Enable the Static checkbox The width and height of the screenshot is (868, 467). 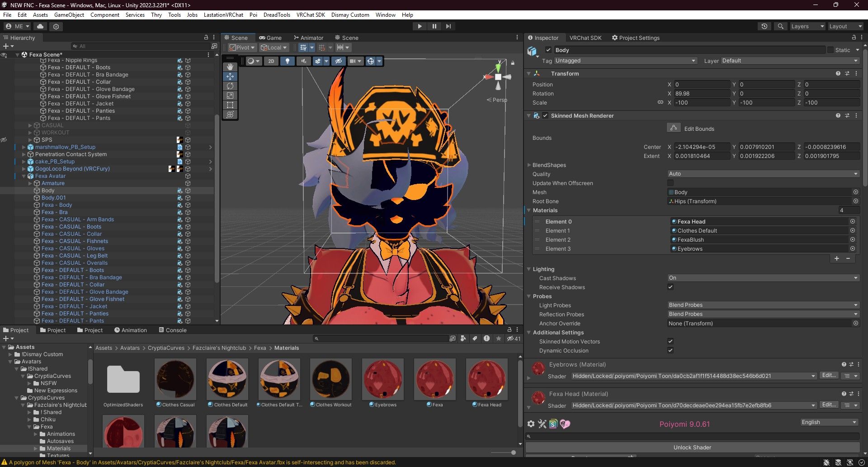pos(830,50)
